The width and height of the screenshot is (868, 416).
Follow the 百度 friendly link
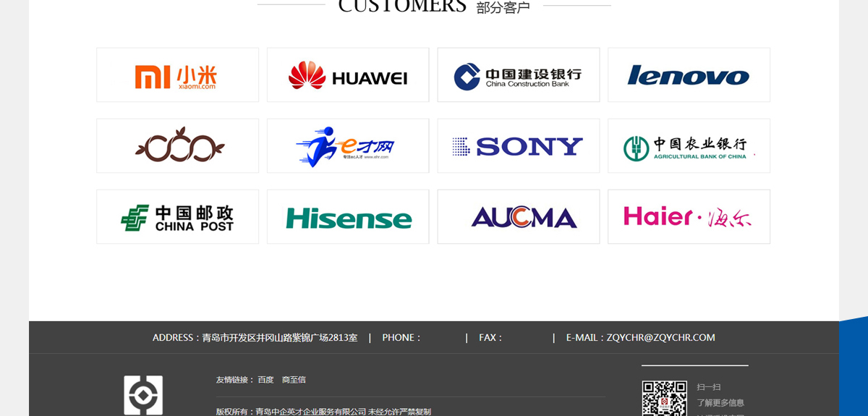tap(266, 380)
